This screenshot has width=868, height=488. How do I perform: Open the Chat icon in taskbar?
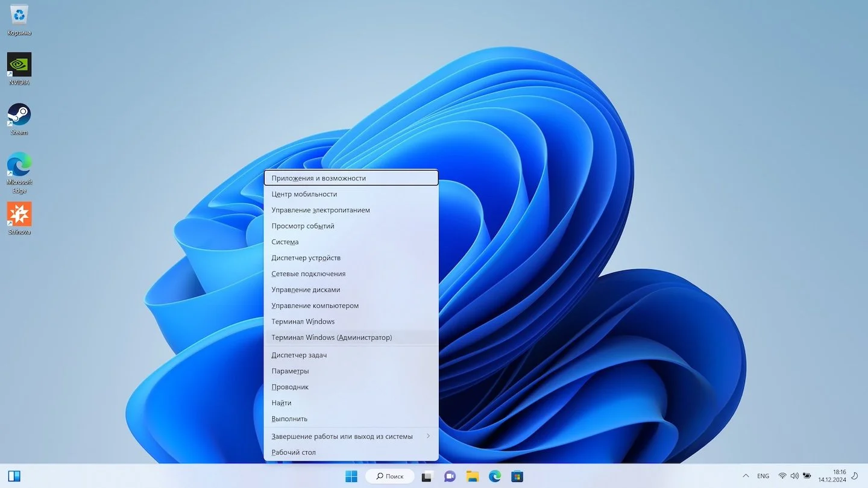point(450,477)
